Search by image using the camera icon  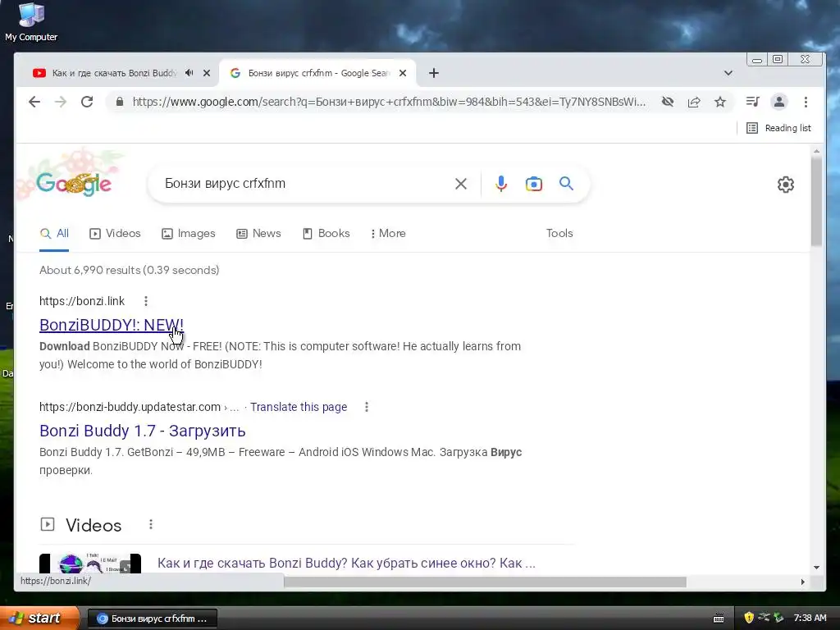point(533,184)
